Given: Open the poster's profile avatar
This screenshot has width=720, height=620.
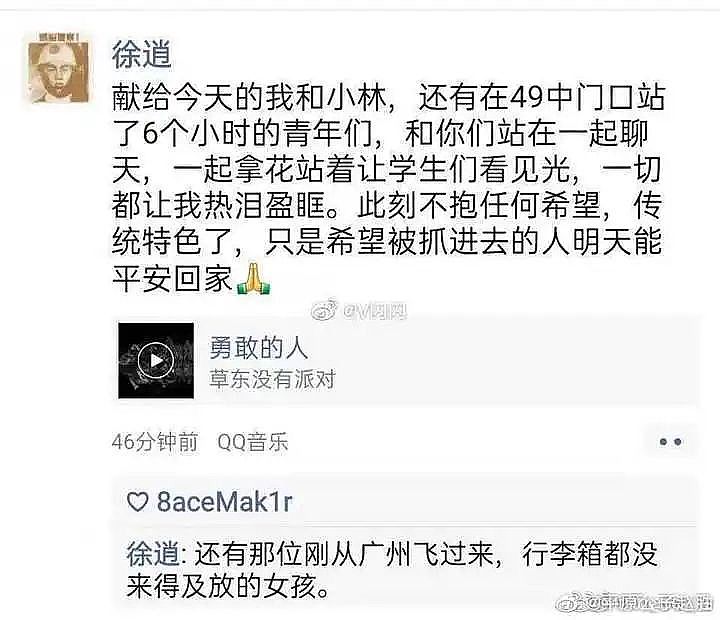Looking at the screenshot, I should tap(58, 68).
